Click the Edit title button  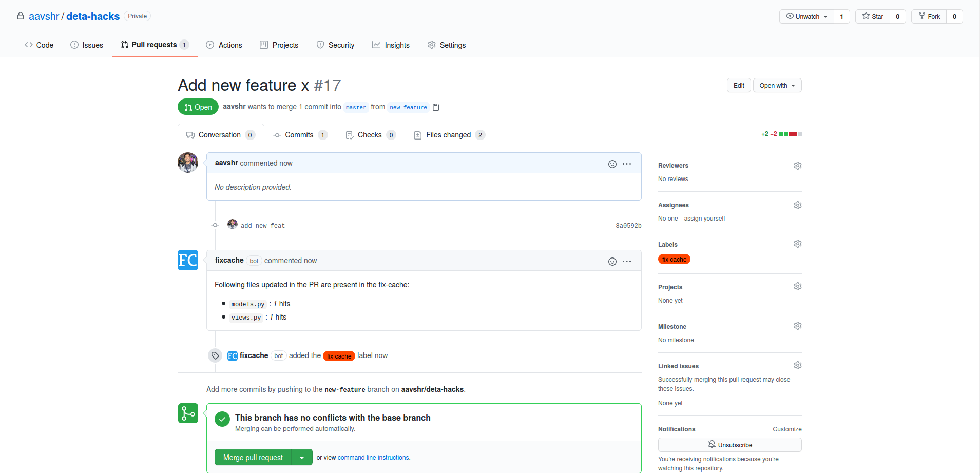(739, 86)
